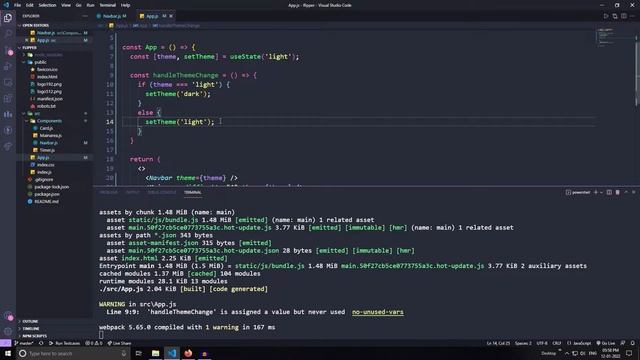
Task: Open the Manage gear icon
Action: tap(8, 331)
